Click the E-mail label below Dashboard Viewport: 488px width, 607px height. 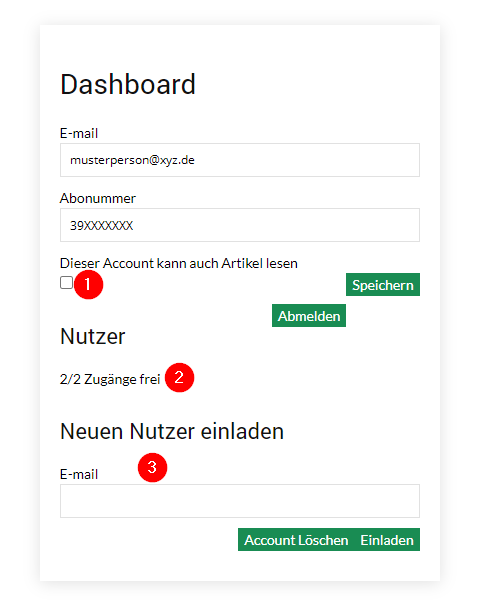79,133
